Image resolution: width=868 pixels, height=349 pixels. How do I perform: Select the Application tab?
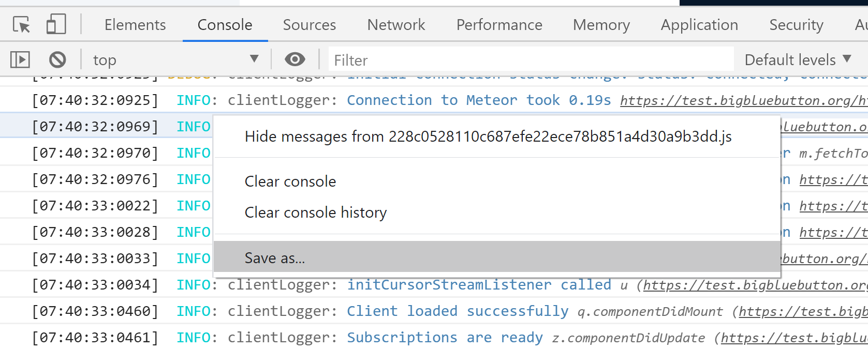[699, 25]
